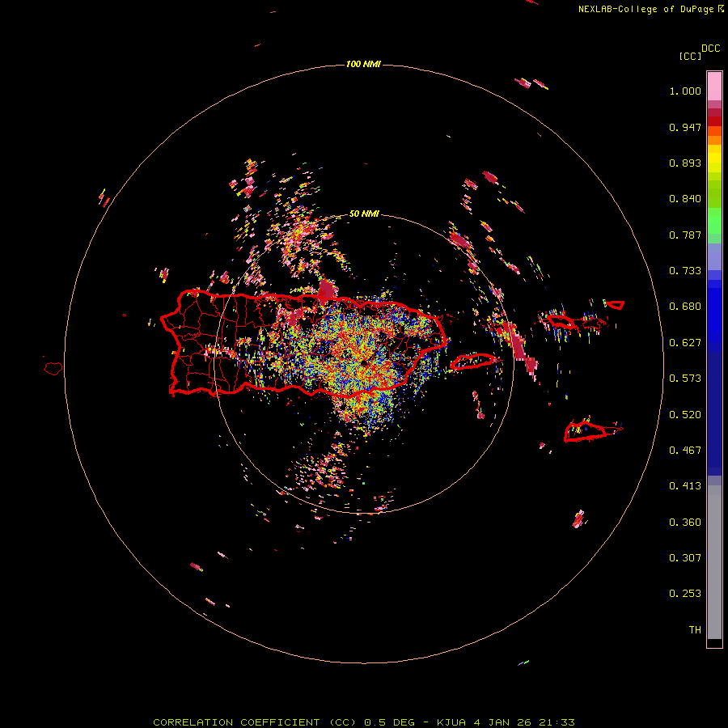Click the Vieques island outline
The height and width of the screenshot is (728, 728).
tap(473, 362)
